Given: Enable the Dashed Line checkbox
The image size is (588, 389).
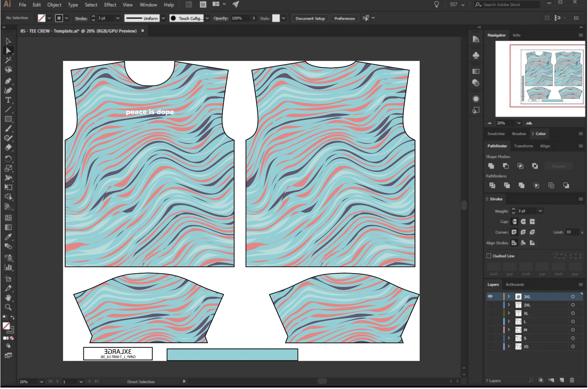Looking at the screenshot, I should point(489,256).
